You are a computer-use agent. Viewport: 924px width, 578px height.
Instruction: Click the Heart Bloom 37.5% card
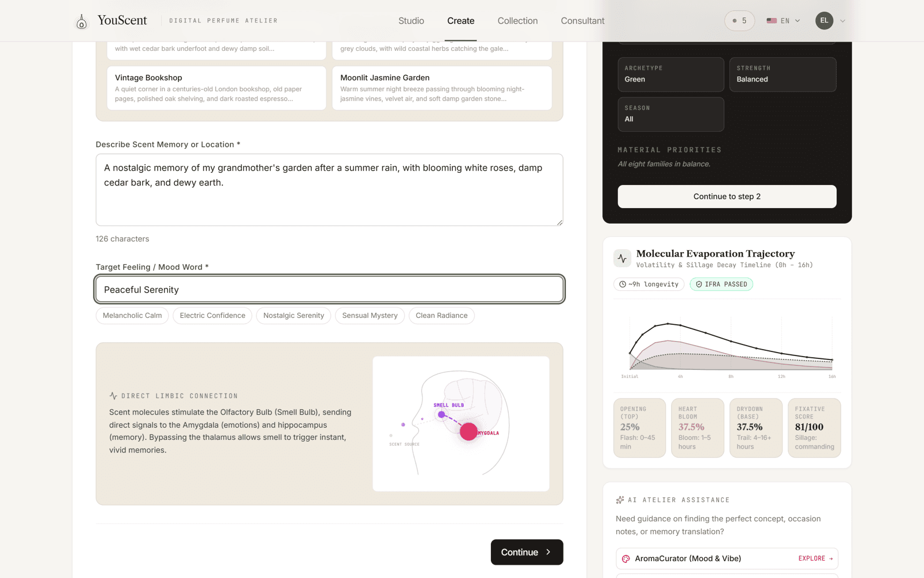coord(698,428)
